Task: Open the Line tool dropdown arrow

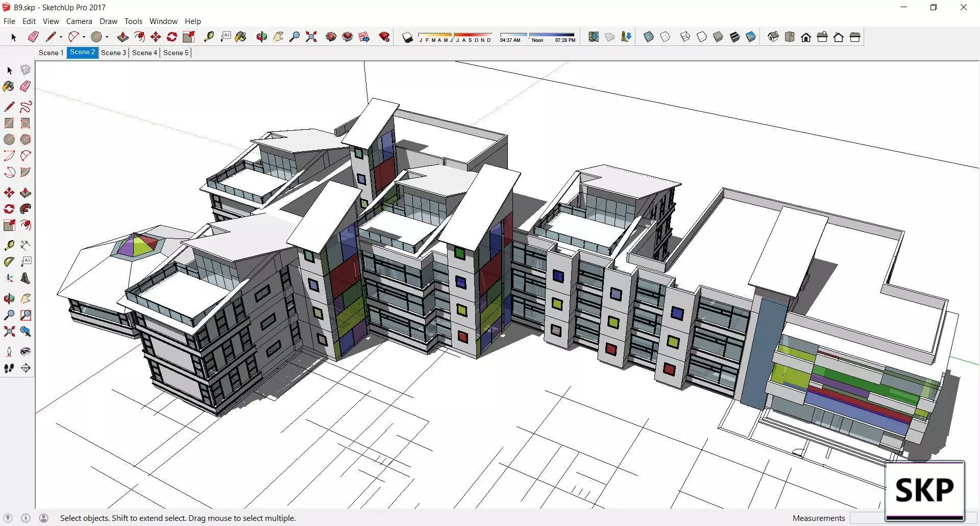Action: (61, 37)
